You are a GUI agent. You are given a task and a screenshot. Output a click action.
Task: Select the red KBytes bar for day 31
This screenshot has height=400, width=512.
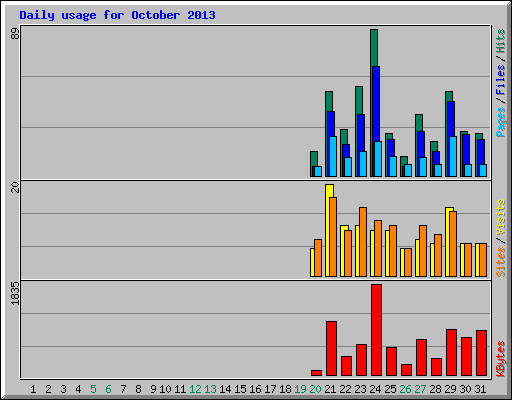(x=481, y=353)
